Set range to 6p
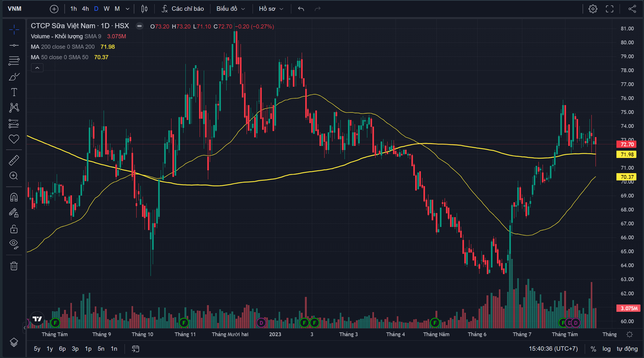Screen dimensions: 644x358 [62, 349]
